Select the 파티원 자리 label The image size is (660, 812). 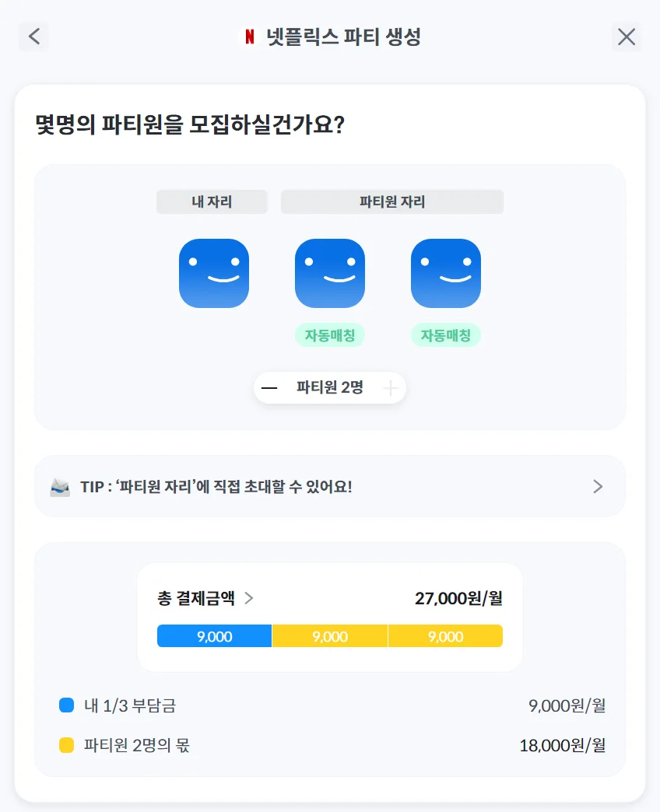[x=391, y=201]
